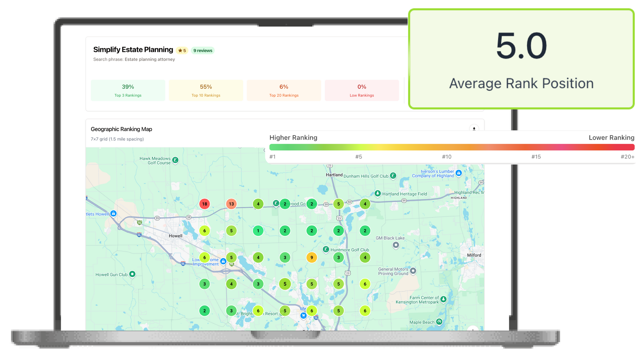Click the 'Average Rank Position' caption
Screen dimensions: 644x358
coord(522,83)
